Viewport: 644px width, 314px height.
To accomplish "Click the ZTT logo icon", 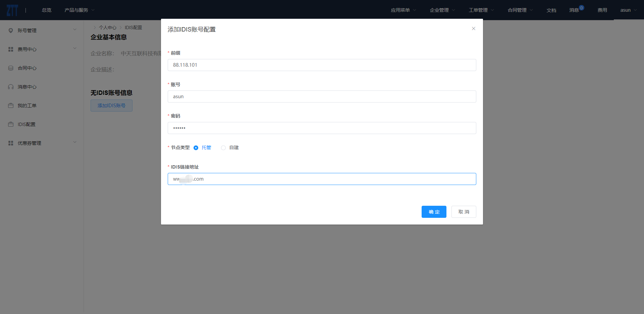I will tap(12, 10).
